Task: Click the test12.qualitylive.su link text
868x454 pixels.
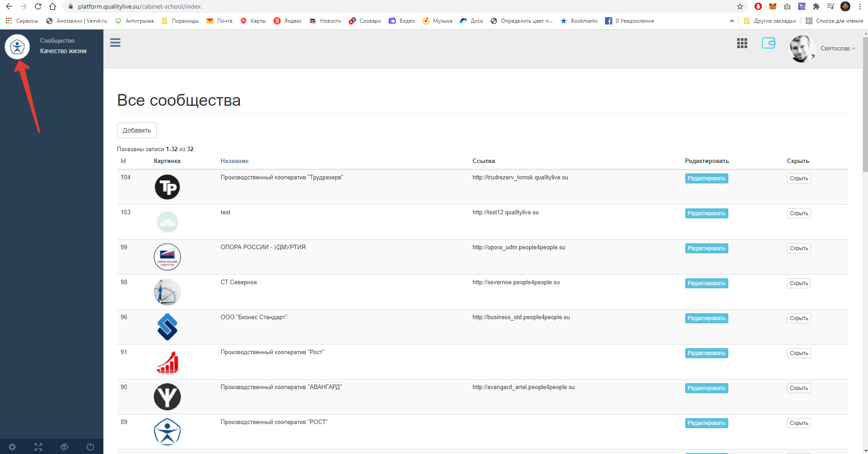Action: [x=506, y=212]
